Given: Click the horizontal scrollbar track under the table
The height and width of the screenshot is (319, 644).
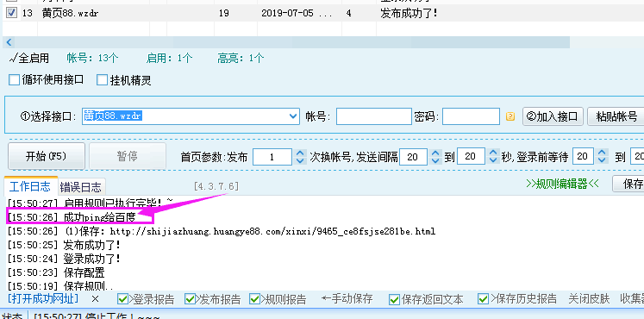Looking at the screenshot, I should tap(291, 42).
